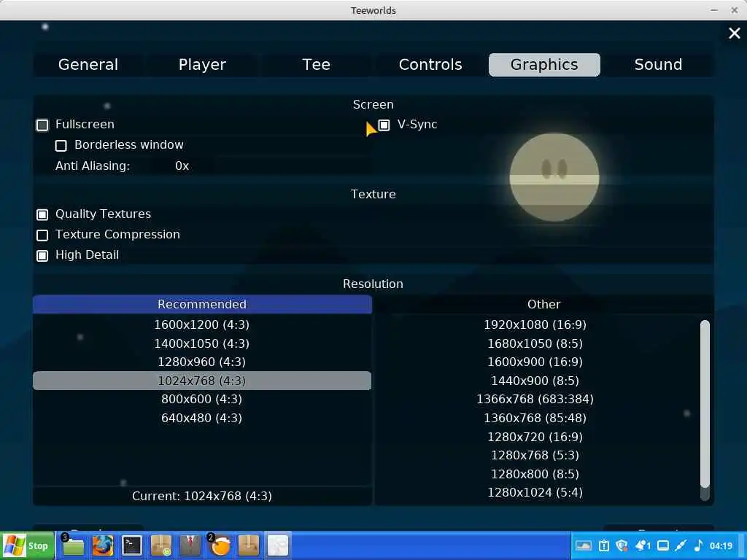The height and width of the screenshot is (560, 747).
Task: Open the orange round taskbar app
Action: click(x=220, y=545)
